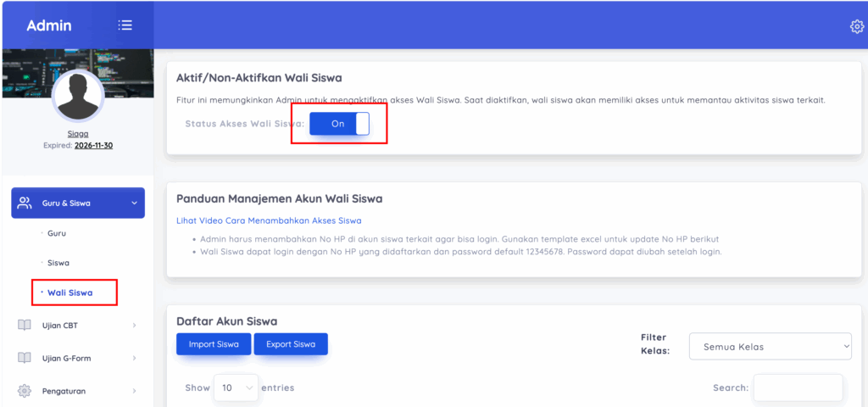The image size is (868, 407).
Task: Open Lihat Video Cara Menambahkan Akses Siswa link
Action: (269, 220)
